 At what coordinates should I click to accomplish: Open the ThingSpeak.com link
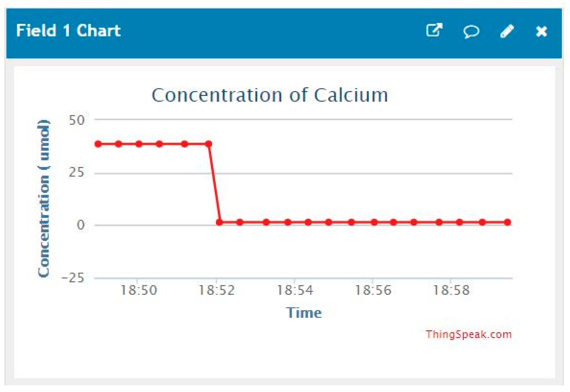point(468,335)
